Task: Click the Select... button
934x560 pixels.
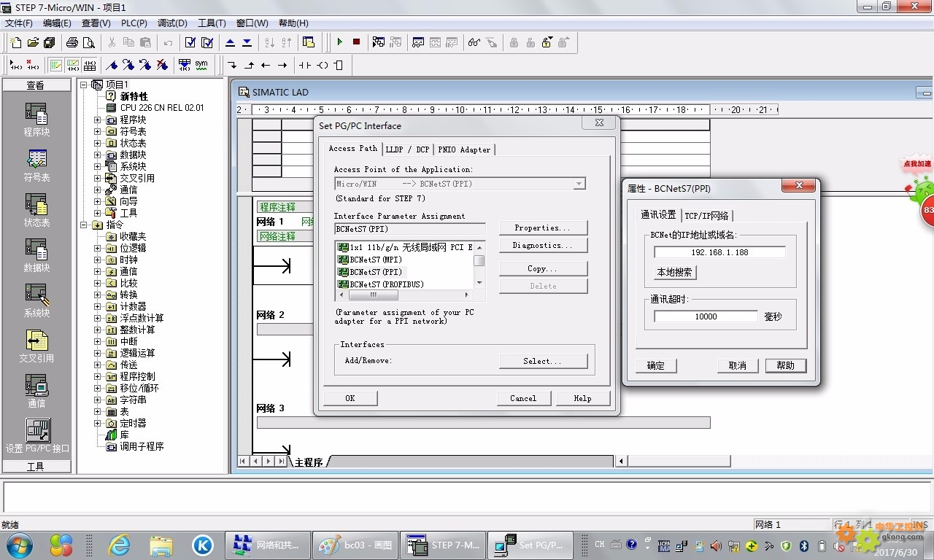Action: pos(543,361)
